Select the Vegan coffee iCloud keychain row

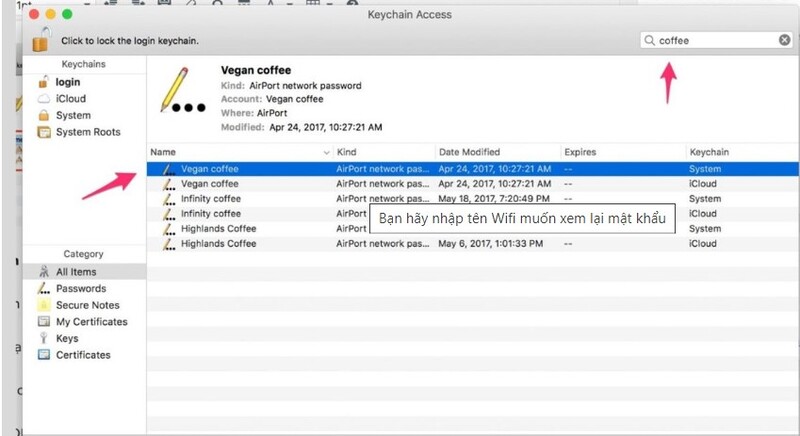pyautogui.click(x=473, y=184)
